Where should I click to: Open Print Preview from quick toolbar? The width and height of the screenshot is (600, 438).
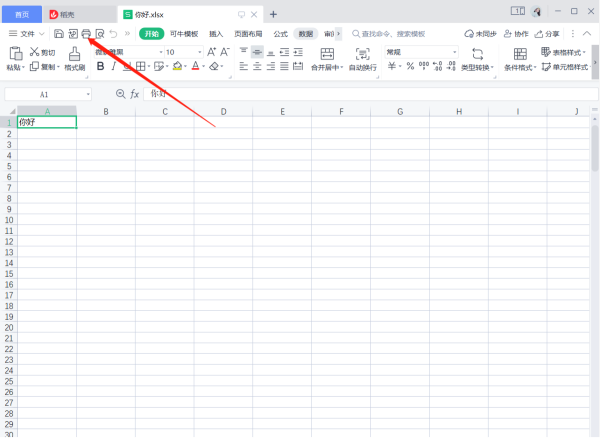pos(100,34)
